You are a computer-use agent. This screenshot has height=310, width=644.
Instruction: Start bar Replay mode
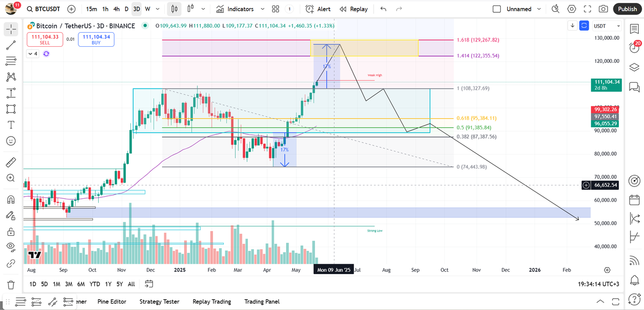tap(354, 9)
